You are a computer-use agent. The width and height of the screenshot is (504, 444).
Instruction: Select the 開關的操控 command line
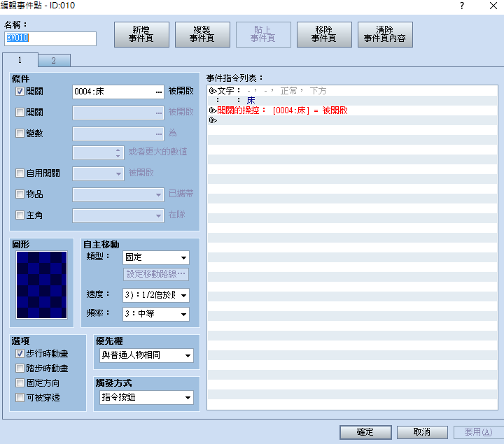point(352,110)
